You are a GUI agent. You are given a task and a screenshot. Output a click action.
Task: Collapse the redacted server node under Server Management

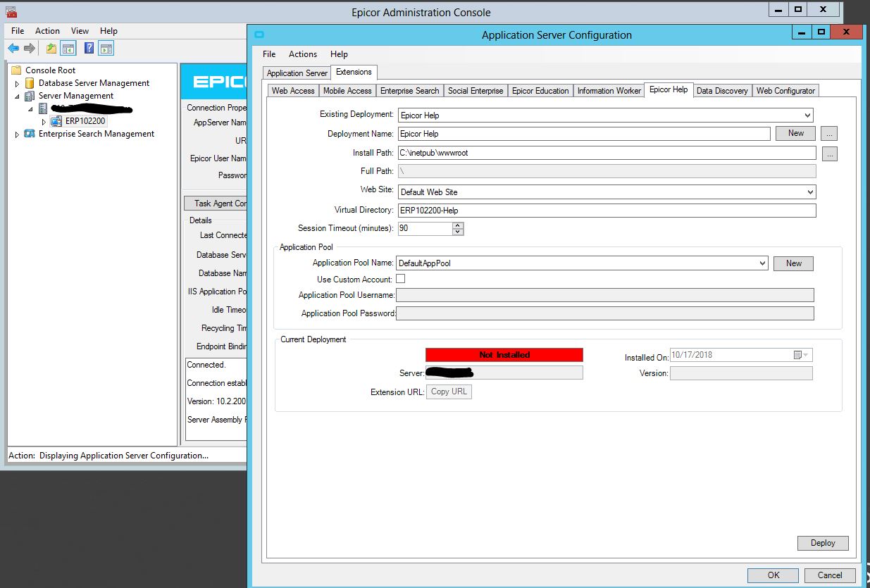(30, 109)
